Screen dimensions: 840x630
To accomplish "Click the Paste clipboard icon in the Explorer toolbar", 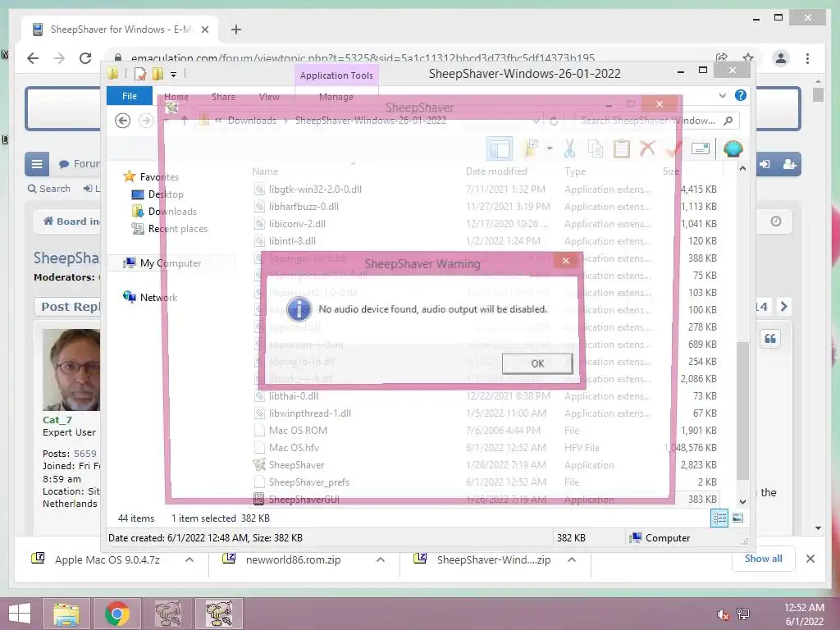I will pyautogui.click(x=622, y=148).
